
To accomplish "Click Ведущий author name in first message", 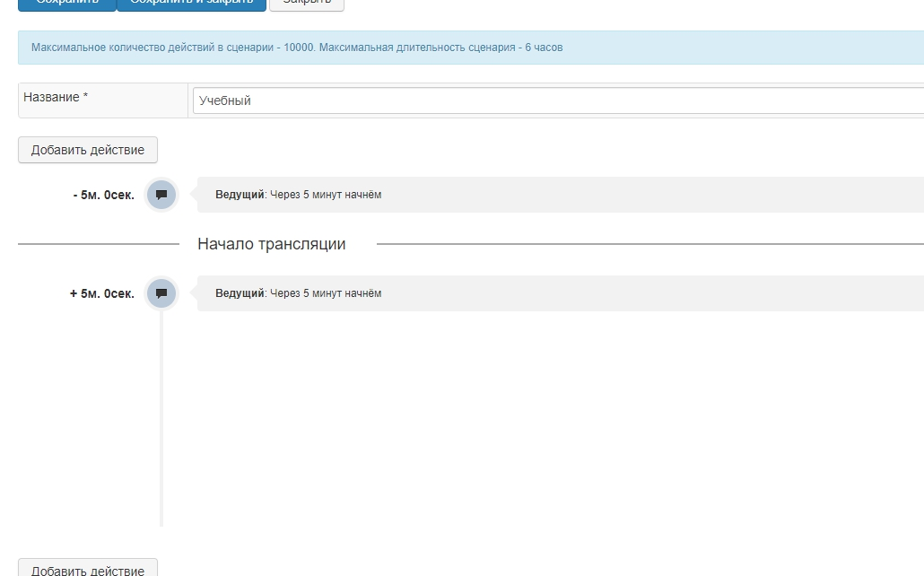I will 240,195.
